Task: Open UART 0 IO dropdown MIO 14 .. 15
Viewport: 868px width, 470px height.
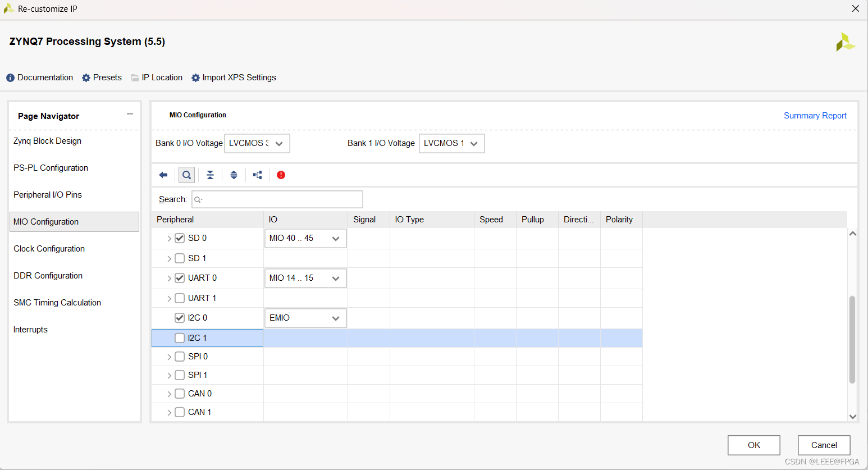Action: point(305,278)
